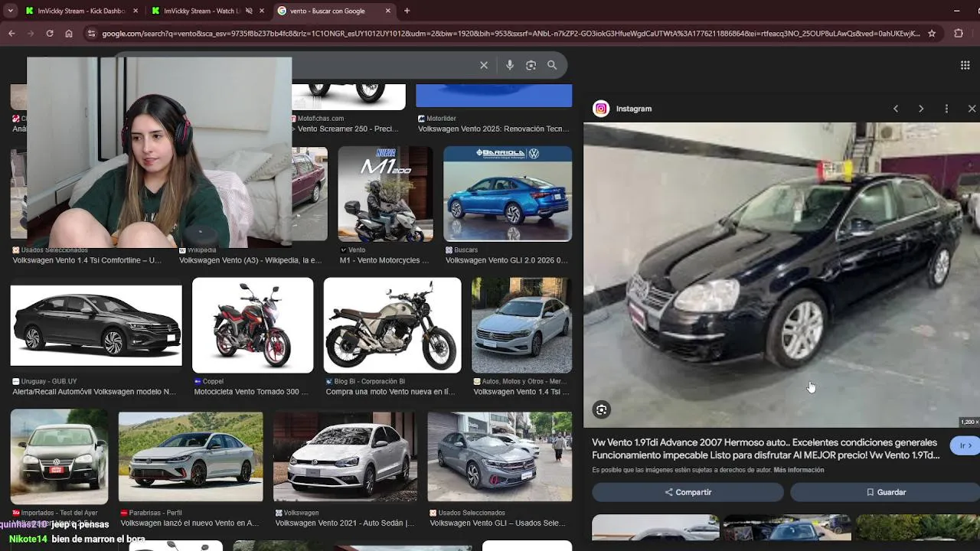Search inside image with Lens icon

tap(602, 409)
